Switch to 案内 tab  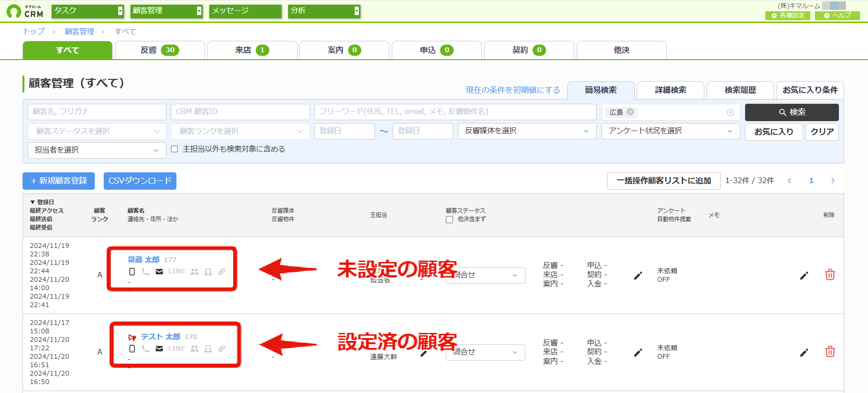pos(344,50)
